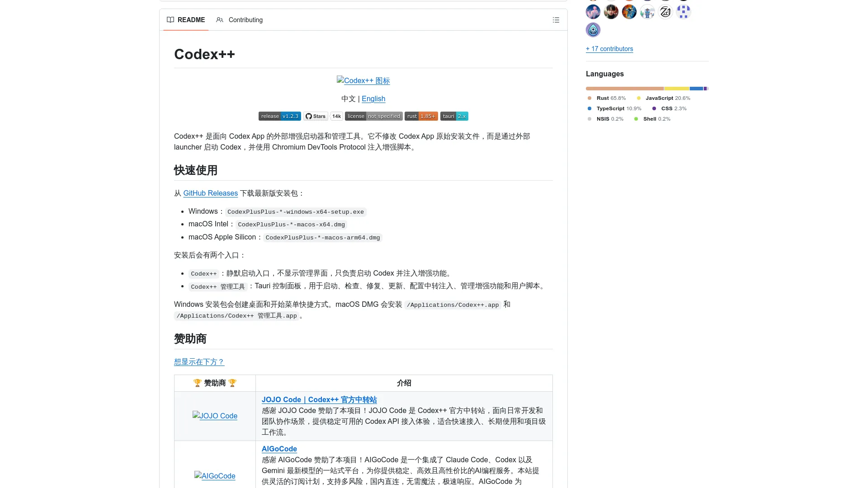Click the black Z logo contributor avatar
Image resolution: width=868 pixels, height=488 pixels.
665,12
